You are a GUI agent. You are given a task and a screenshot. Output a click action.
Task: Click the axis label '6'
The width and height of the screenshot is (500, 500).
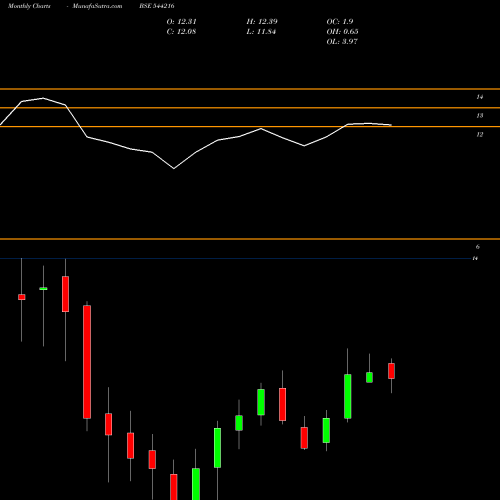click(x=478, y=247)
